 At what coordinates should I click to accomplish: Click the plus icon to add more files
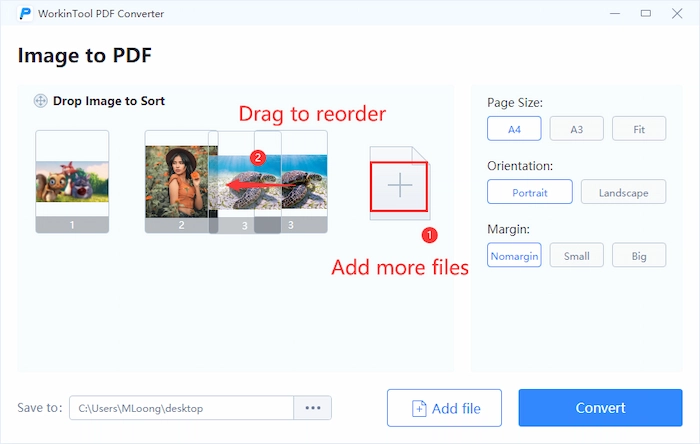[400, 184]
